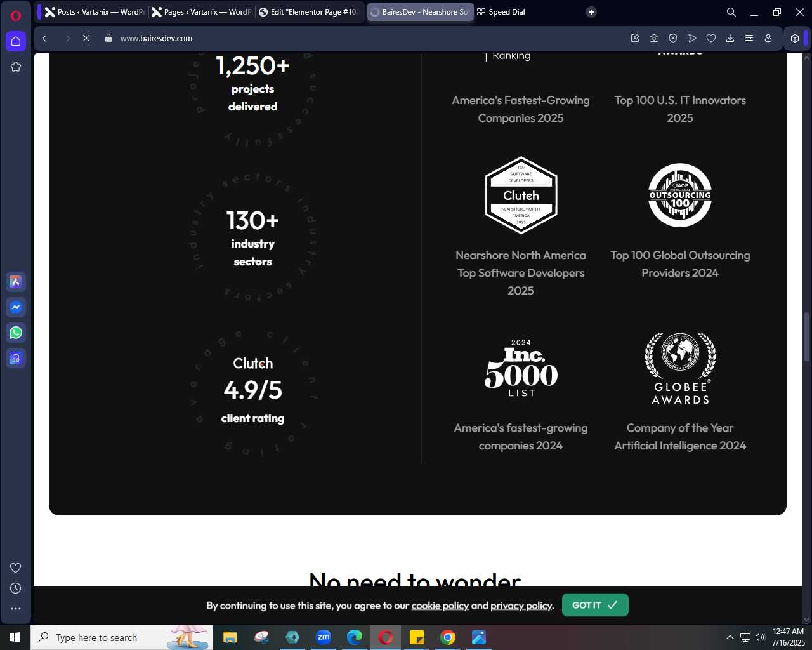This screenshot has height=650, width=812.
Task: Open the cookie policy link
Action: (440, 606)
